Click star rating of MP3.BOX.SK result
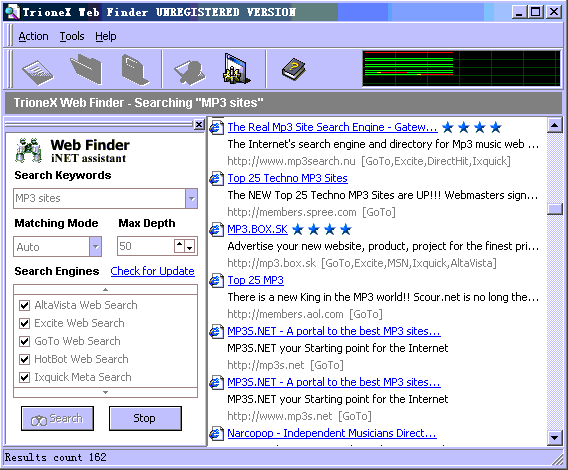The width and height of the screenshot is (568, 470). (x=322, y=229)
